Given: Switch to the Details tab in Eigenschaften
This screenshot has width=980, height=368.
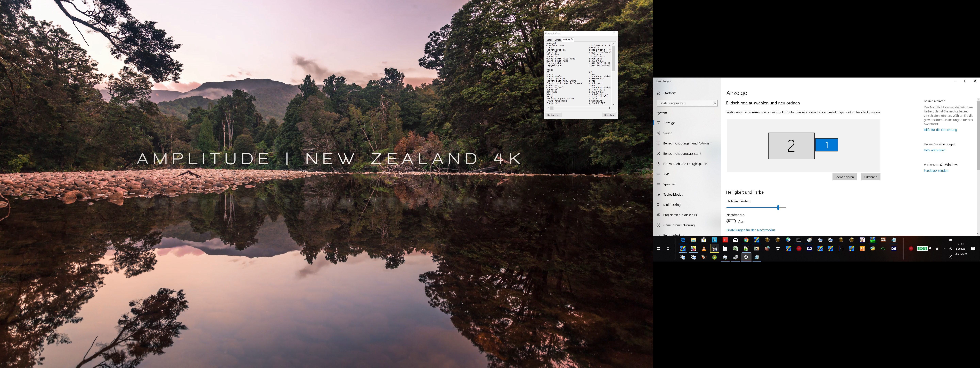Looking at the screenshot, I should 558,40.
